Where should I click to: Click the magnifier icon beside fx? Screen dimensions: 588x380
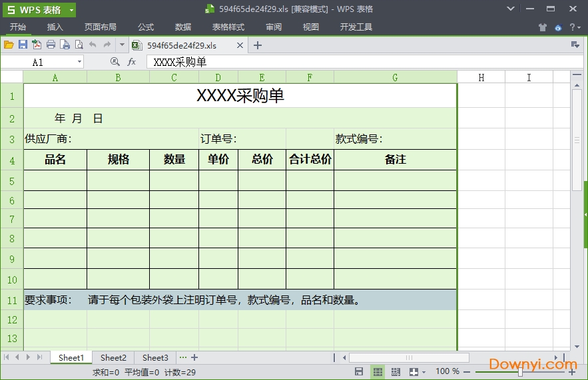click(115, 62)
